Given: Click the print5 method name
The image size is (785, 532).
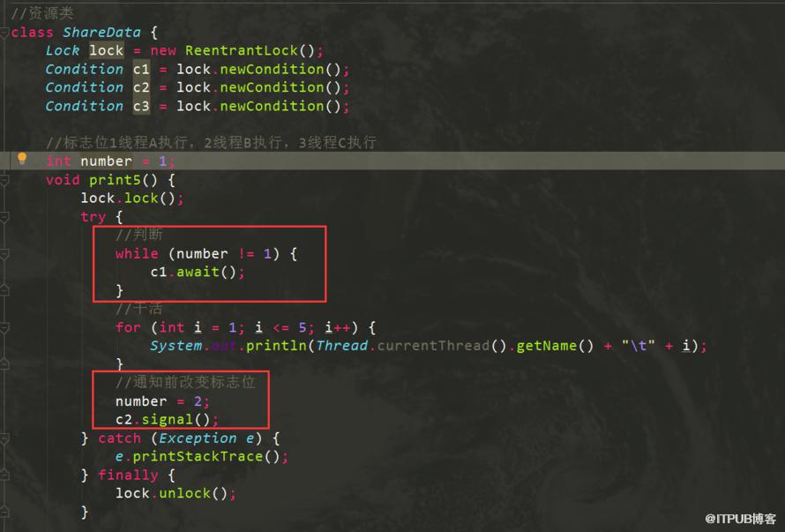Looking at the screenshot, I should coord(116,180).
